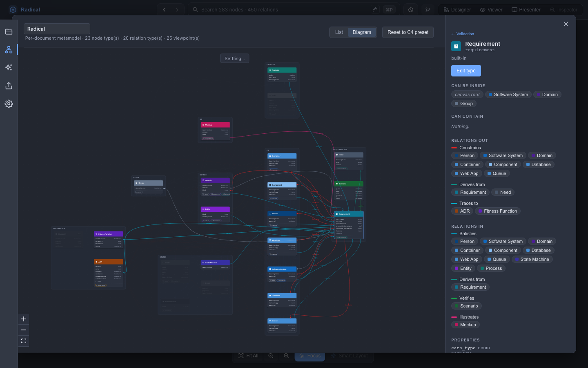588x368 pixels.
Task: Select the Software System chip under Can Be Inside
Action: (x=508, y=94)
